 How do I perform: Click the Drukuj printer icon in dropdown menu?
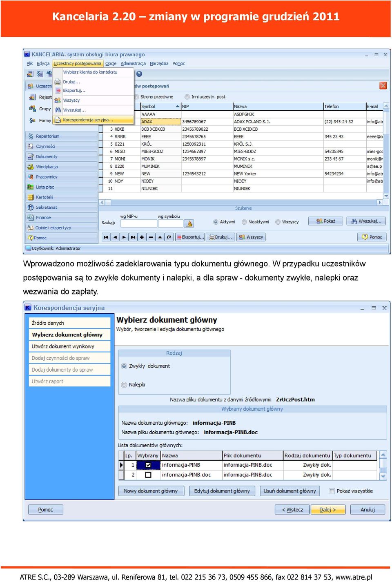58,82
